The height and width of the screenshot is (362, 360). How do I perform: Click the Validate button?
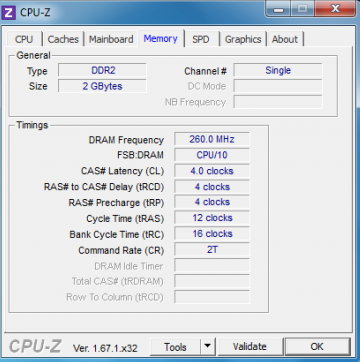pyautogui.click(x=250, y=347)
